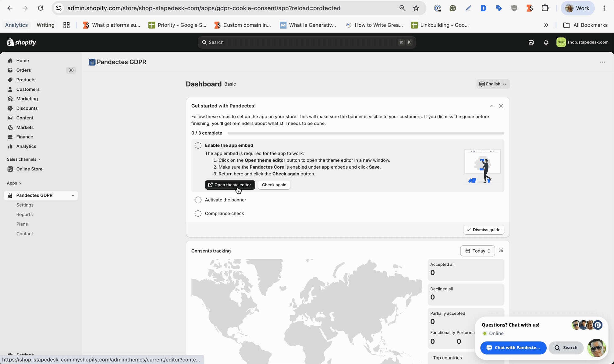Image resolution: width=614 pixels, height=364 pixels.
Task: Open the Today date range dropdown
Action: tap(477, 251)
